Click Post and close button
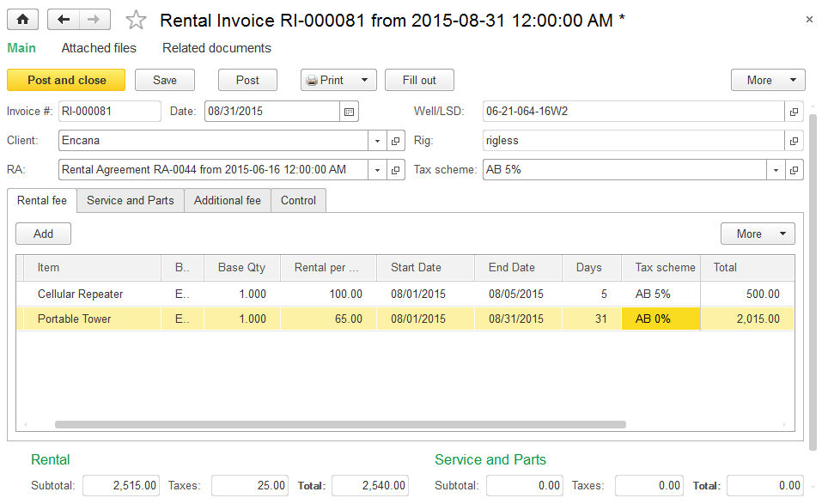This screenshot has height=504, width=828. click(66, 80)
